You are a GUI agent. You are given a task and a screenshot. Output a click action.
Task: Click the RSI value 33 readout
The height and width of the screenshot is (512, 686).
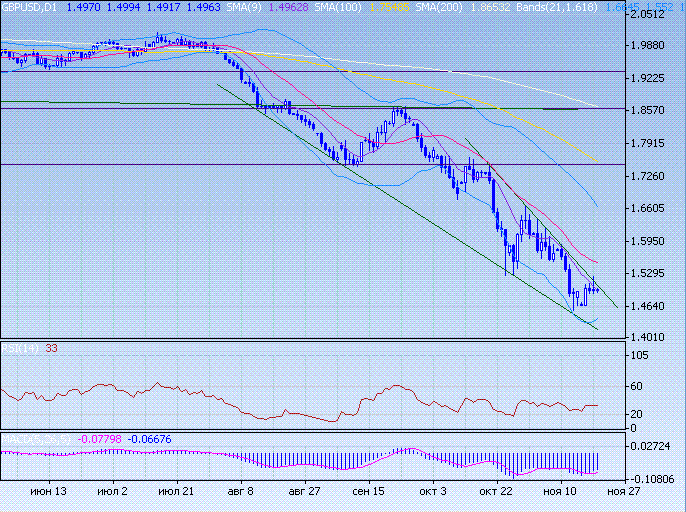51,348
